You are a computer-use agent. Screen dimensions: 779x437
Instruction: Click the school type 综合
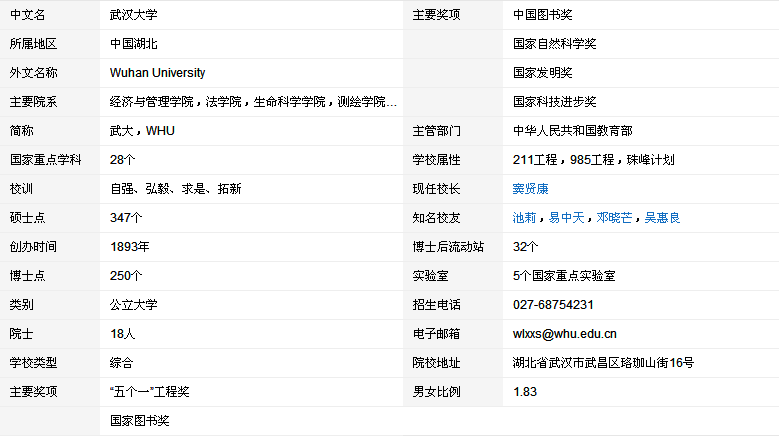click(122, 363)
